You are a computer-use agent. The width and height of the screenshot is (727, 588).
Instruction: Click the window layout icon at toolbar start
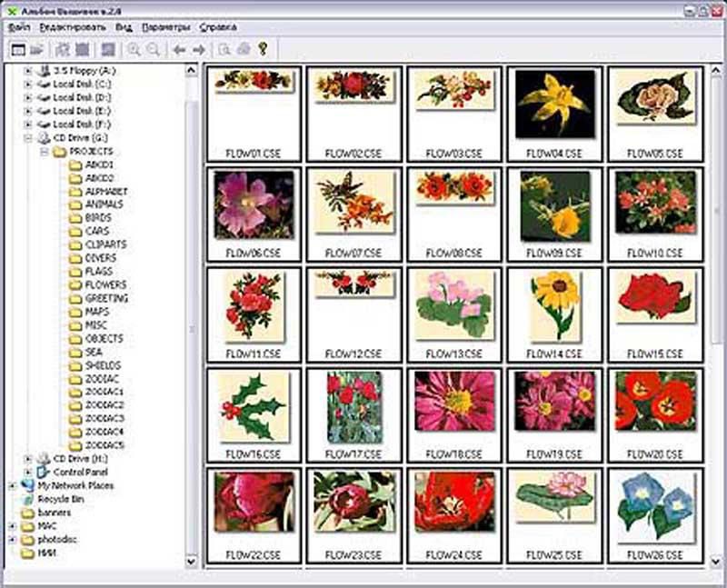coord(17,49)
